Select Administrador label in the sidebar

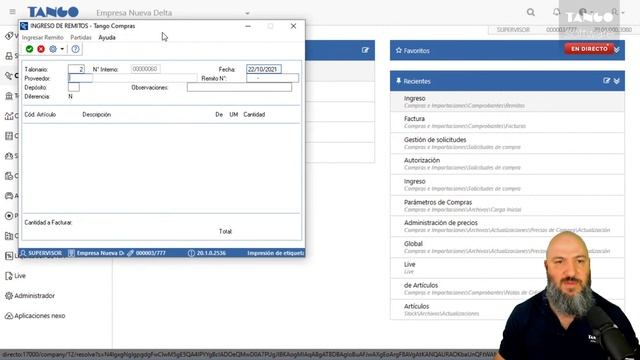(35, 296)
